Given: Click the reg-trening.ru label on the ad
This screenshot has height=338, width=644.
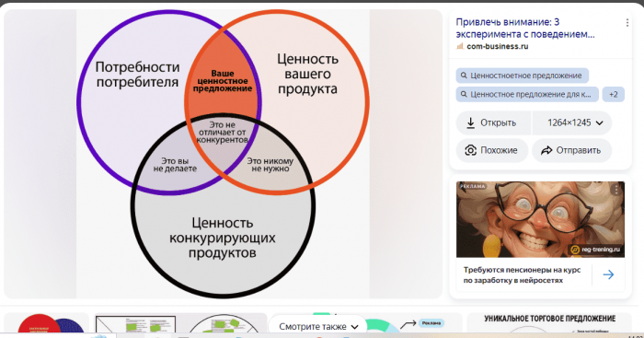Looking at the screenshot, I should (x=595, y=250).
